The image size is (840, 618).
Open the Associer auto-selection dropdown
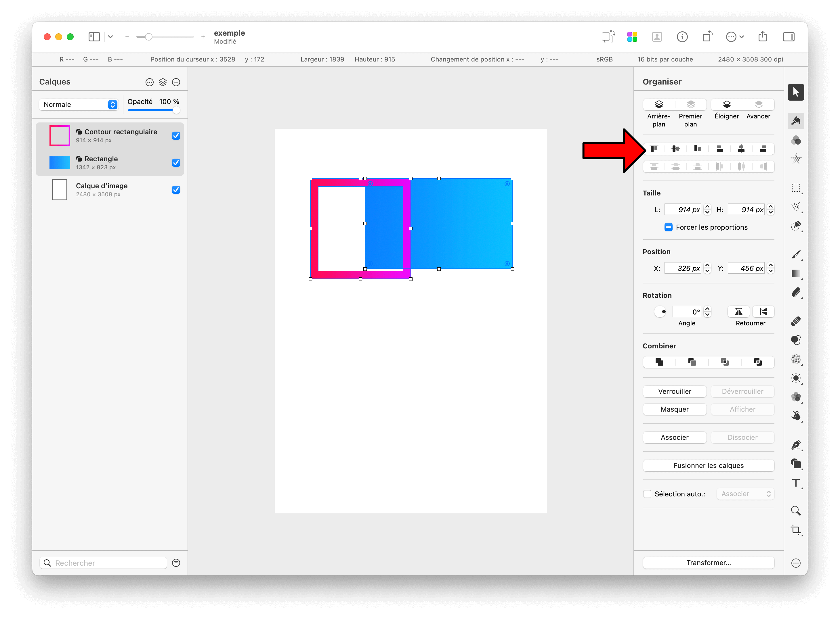745,494
